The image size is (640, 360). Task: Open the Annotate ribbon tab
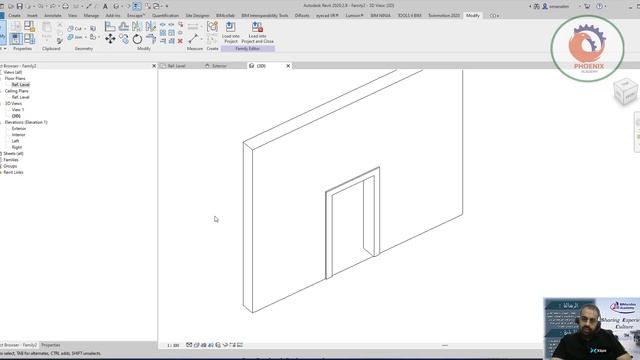click(x=53, y=16)
